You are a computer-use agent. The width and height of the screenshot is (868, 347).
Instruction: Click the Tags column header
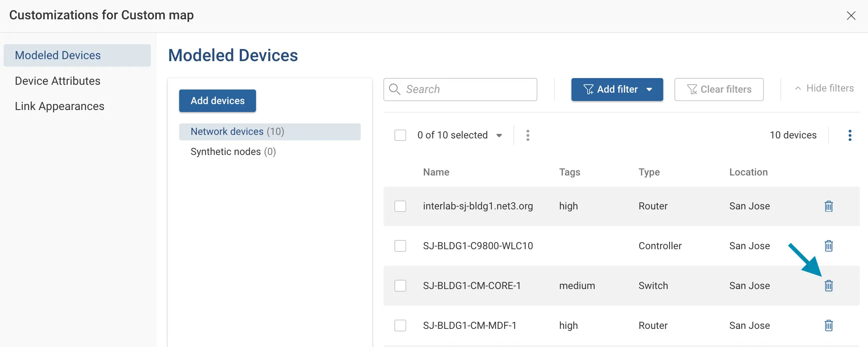point(569,172)
